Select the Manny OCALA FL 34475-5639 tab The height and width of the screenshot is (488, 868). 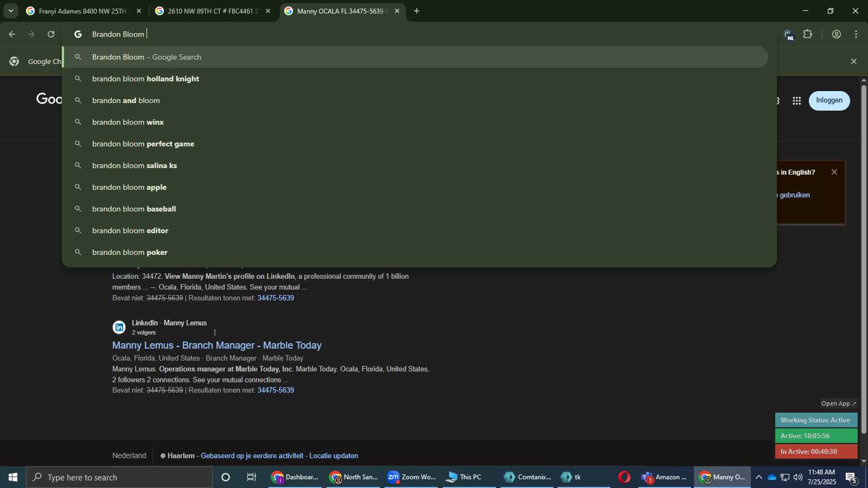342,11
